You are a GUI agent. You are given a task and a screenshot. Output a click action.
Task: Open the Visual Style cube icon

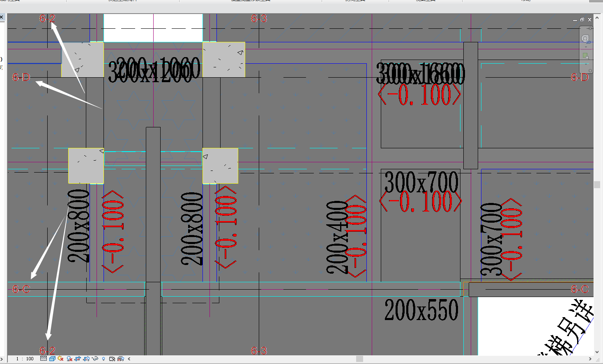pyautogui.click(x=52, y=359)
